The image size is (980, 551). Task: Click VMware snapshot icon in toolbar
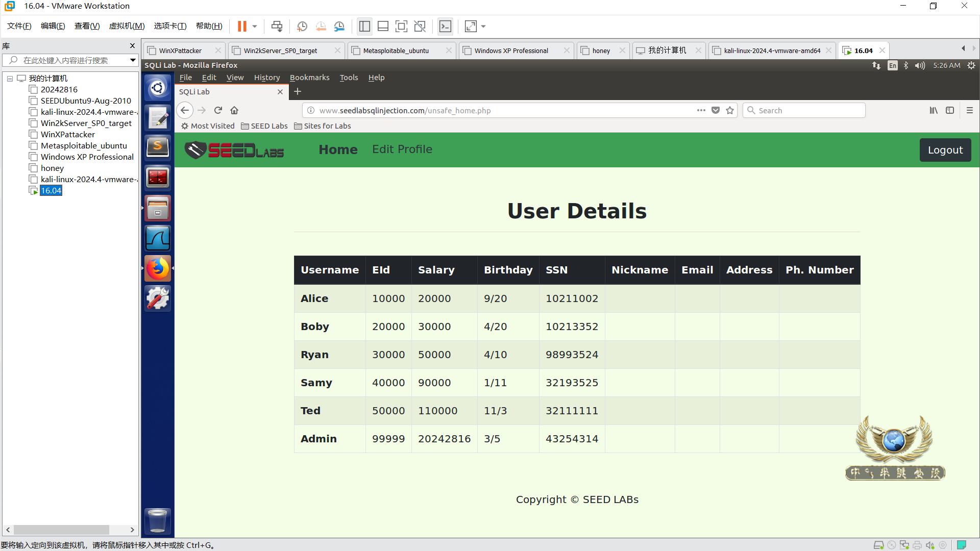tap(302, 27)
